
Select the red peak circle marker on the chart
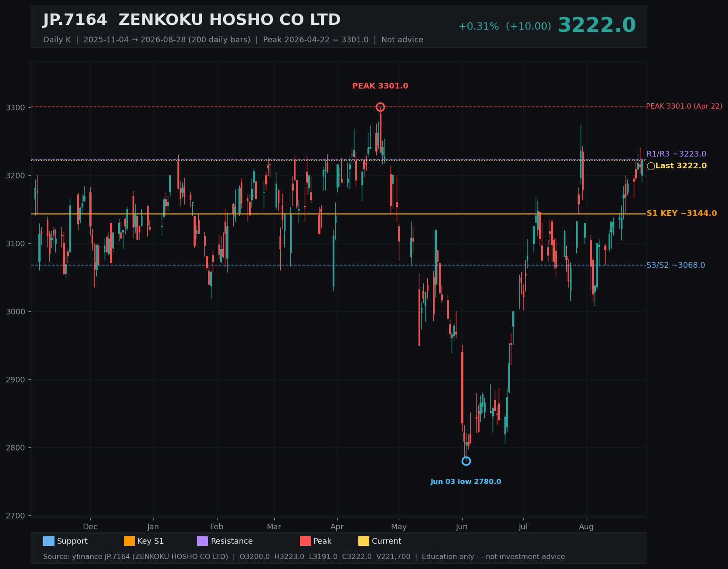380,107
